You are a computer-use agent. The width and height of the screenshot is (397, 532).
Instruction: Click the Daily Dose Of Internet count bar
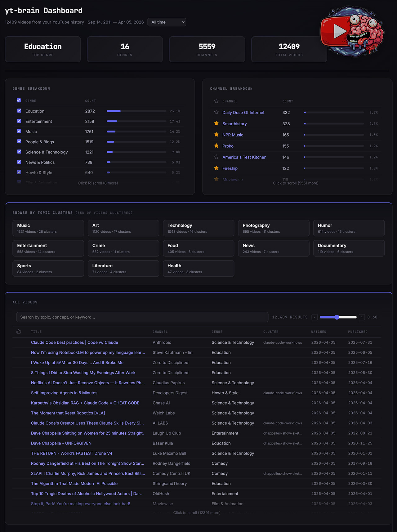(x=334, y=113)
